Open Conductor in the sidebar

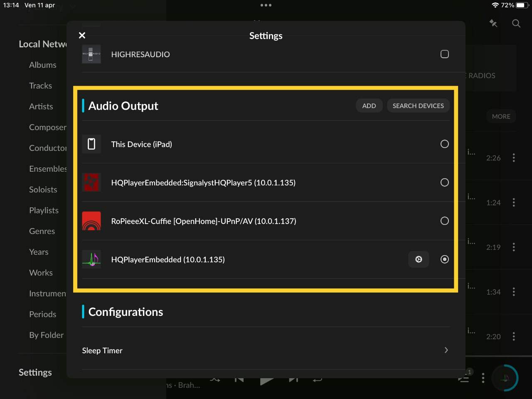coord(47,148)
